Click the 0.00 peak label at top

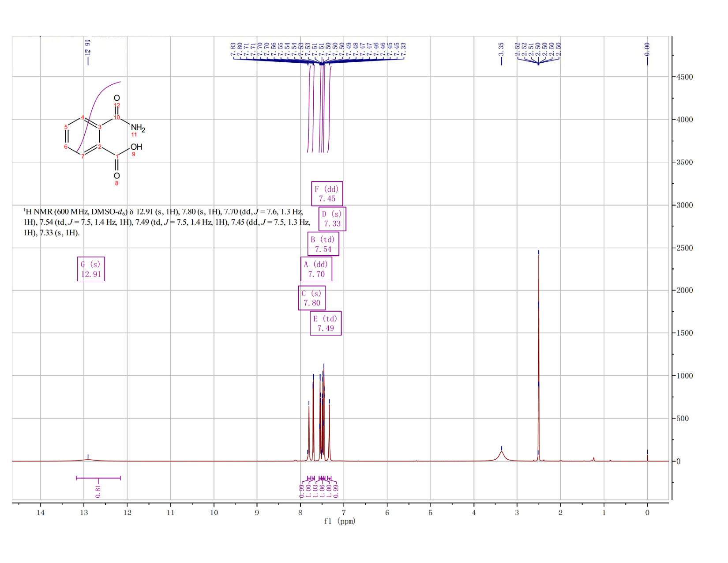pyautogui.click(x=647, y=49)
